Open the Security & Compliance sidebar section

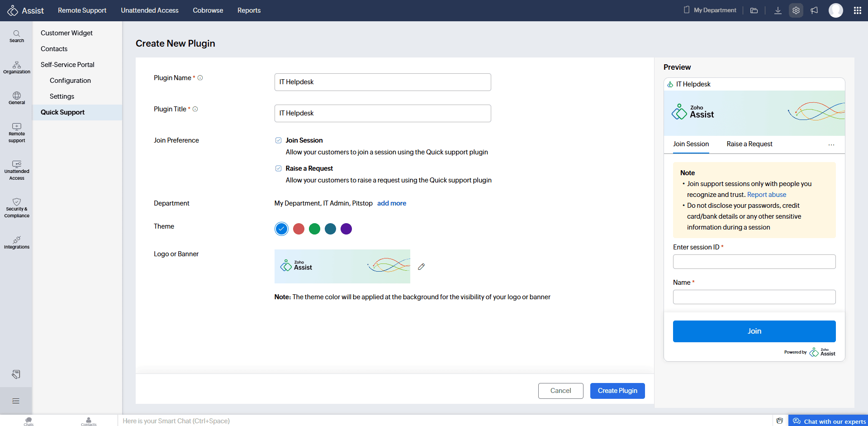click(x=17, y=208)
